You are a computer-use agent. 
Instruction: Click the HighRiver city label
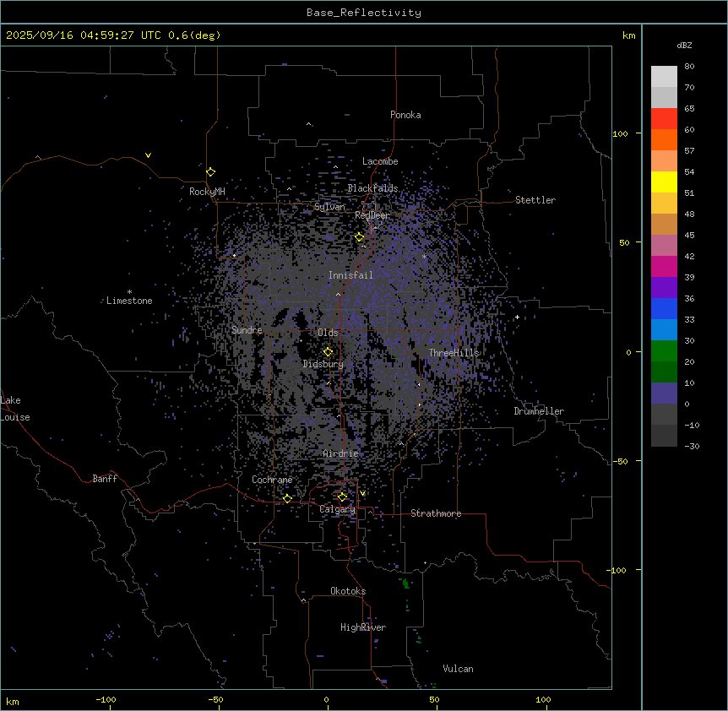363,627
